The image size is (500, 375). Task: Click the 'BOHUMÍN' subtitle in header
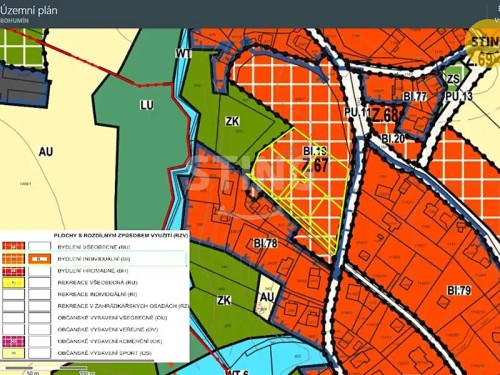(x=15, y=21)
